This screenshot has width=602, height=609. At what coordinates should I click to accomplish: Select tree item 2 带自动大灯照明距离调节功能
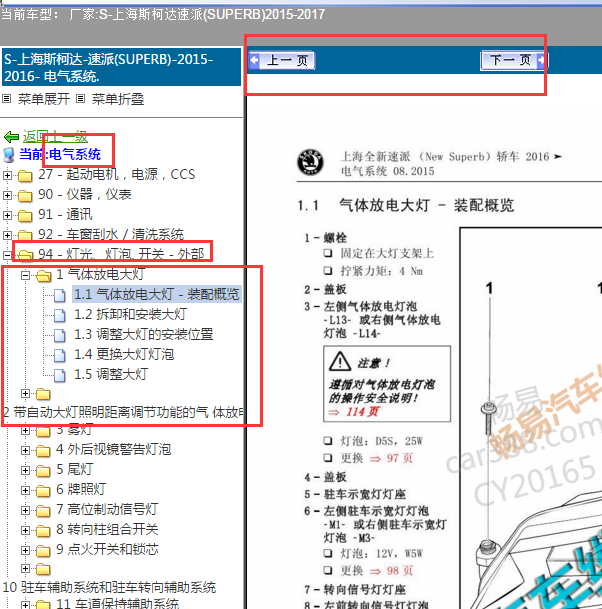tap(123, 412)
